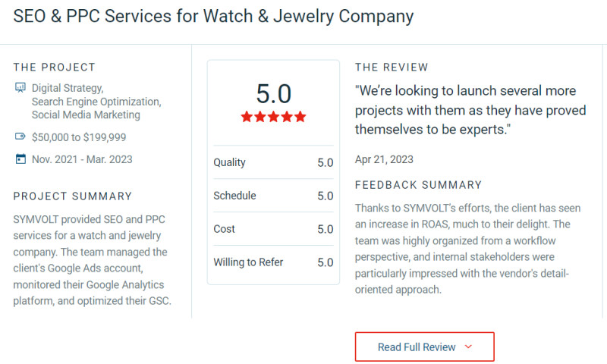The image size is (607, 364).
Task: Click the Project Summary heading
Action: pyautogui.click(x=73, y=196)
